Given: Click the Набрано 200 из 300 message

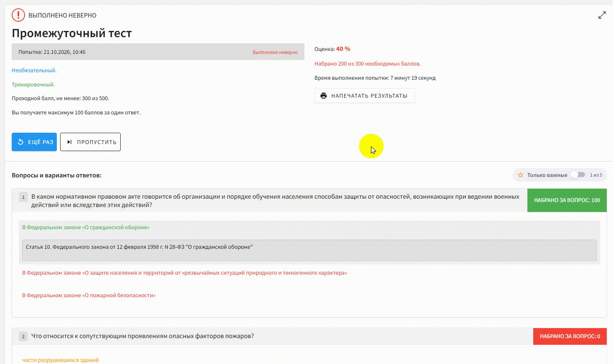Looking at the screenshot, I should point(367,64).
